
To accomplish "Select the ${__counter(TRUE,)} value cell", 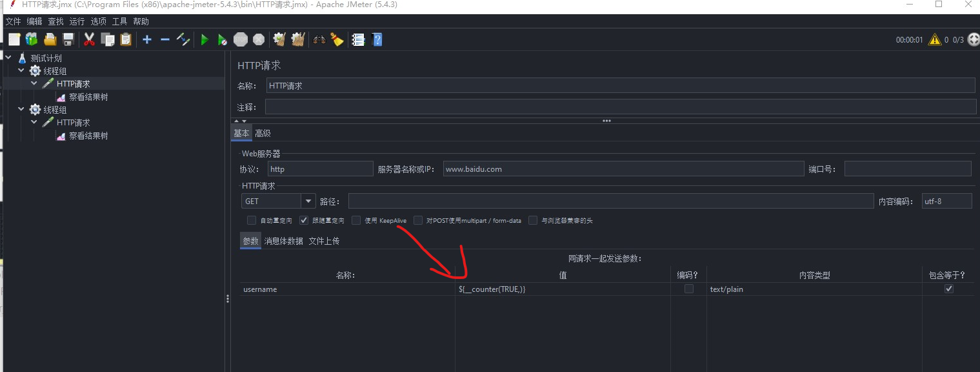I will coord(563,289).
